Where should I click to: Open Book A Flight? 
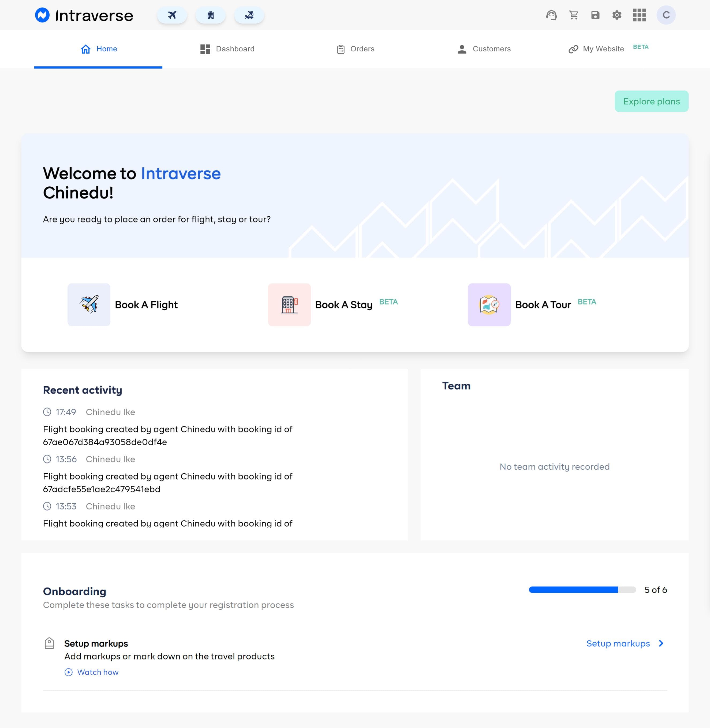(x=146, y=305)
